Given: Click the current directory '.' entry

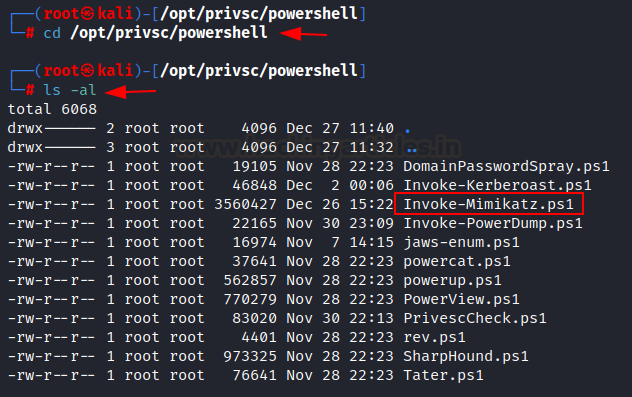Looking at the screenshot, I should point(407,131).
